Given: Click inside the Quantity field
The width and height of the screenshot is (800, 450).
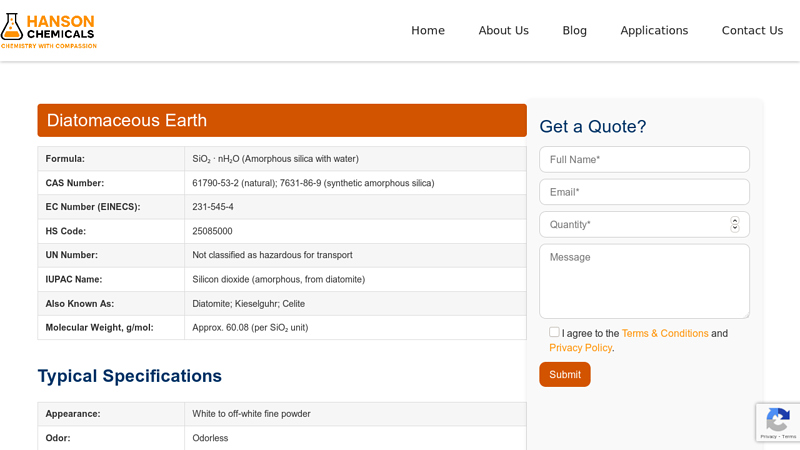Looking at the screenshot, I should [630, 225].
